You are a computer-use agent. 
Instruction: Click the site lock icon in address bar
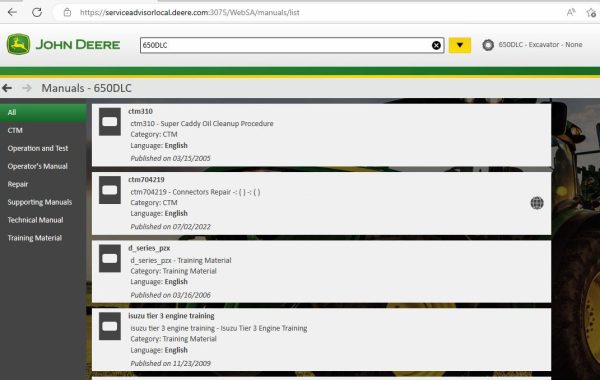pos(67,12)
